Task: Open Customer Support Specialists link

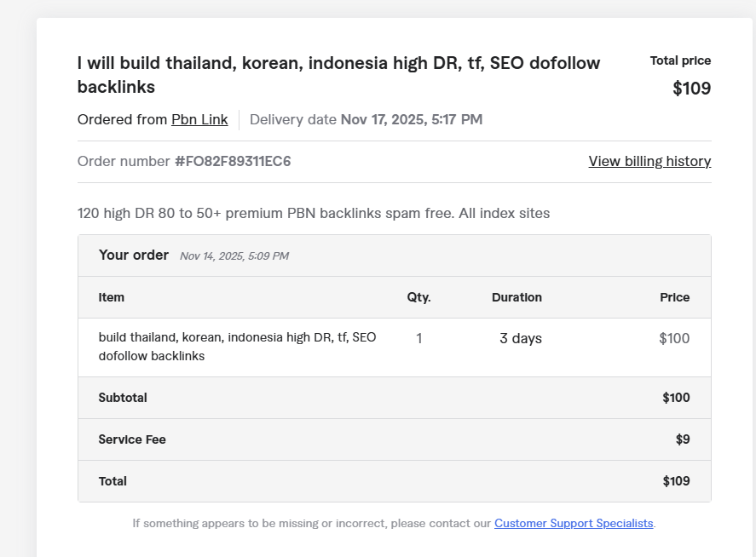Action: [x=574, y=523]
